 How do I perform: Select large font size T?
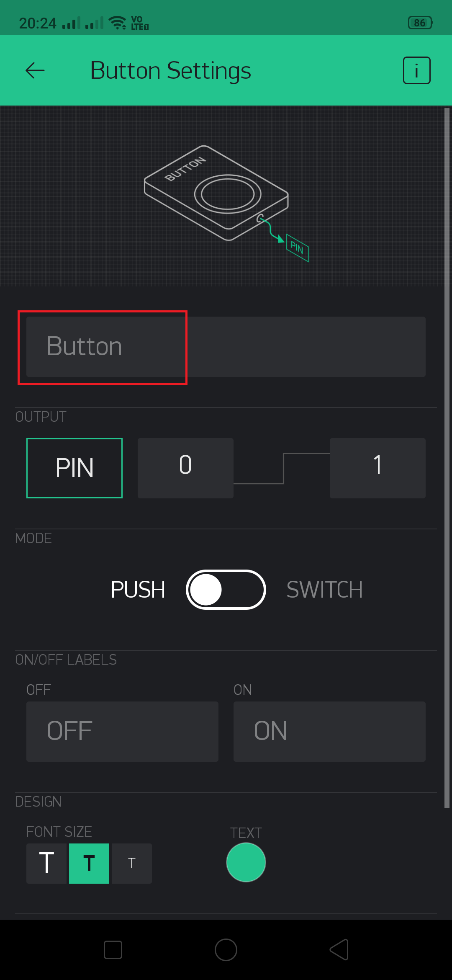click(x=46, y=863)
